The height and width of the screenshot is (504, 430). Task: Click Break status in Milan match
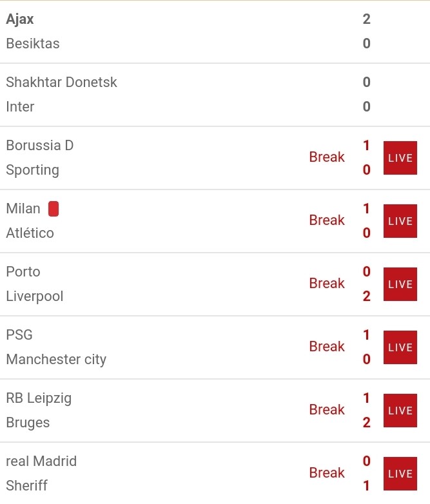pos(327,220)
